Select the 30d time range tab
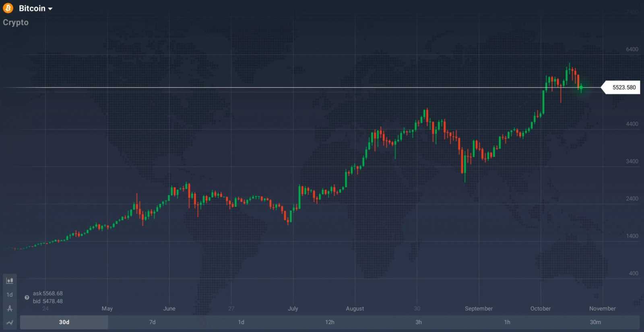Screen dimensions: 644x332 click(64, 322)
